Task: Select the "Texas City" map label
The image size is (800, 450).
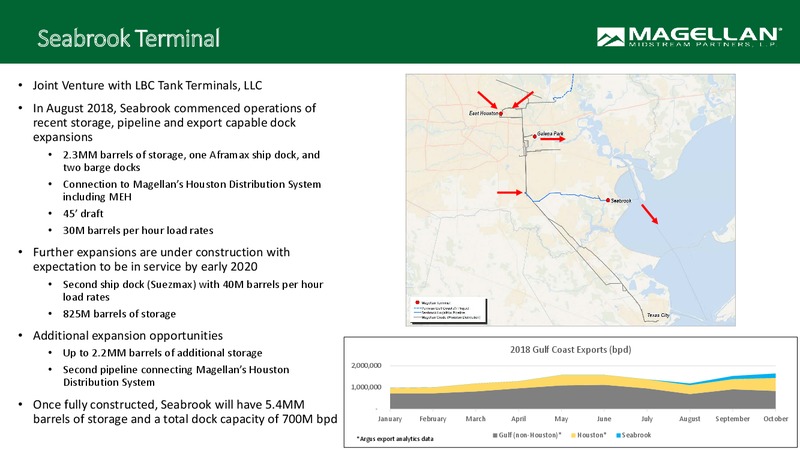Action: click(x=658, y=315)
